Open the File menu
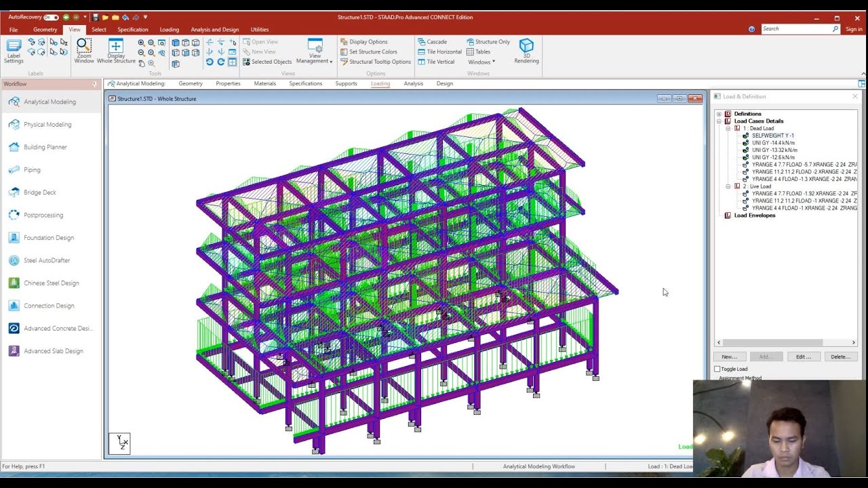 click(14, 30)
